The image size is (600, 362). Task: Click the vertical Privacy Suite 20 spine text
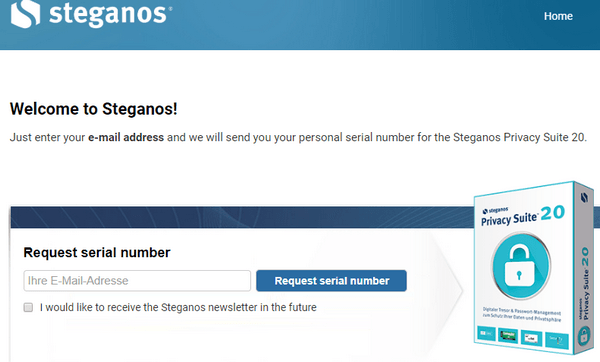coord(585,284)
